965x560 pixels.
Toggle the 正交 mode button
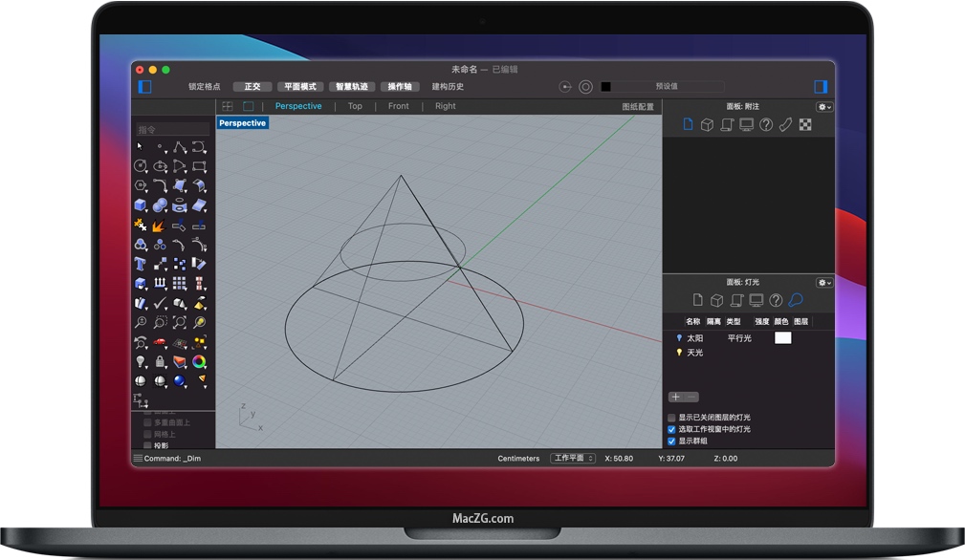point(252,86)
